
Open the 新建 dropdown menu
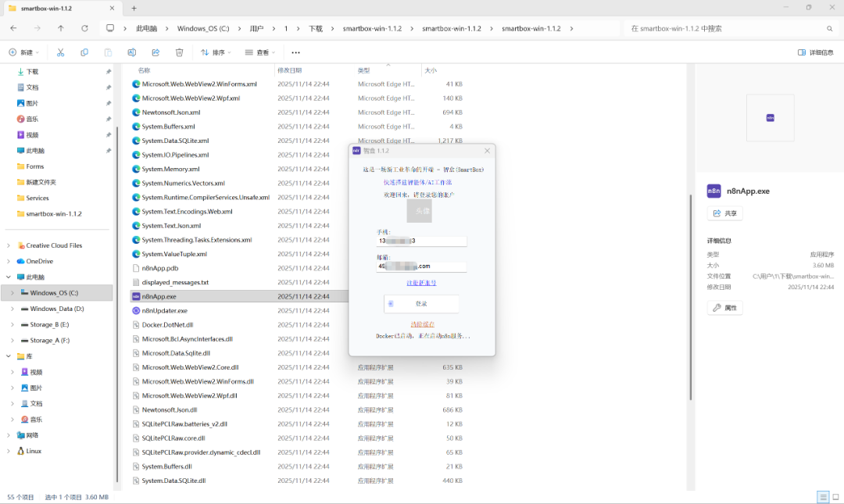pos(23,52)
